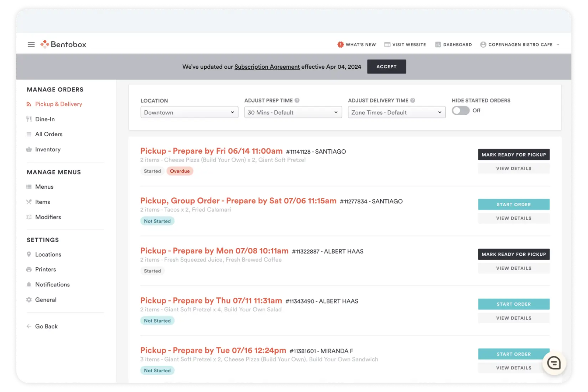The width and height of the screenshot is (588, 392).
Task: Open the Subscription Agreement link
Action: click(267, 66)
